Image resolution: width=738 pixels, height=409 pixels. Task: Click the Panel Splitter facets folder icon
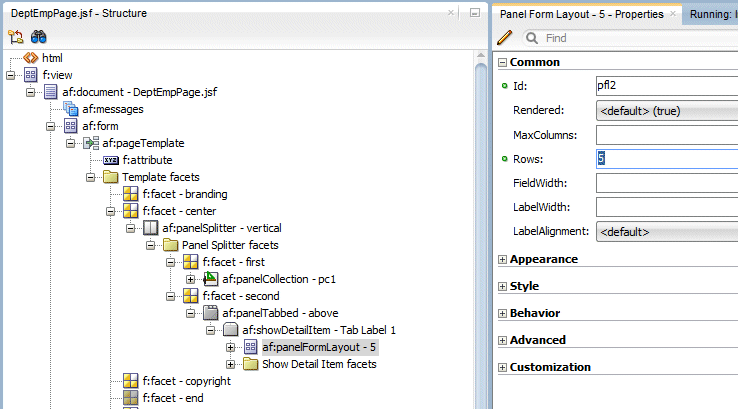[x=170, y=245]
